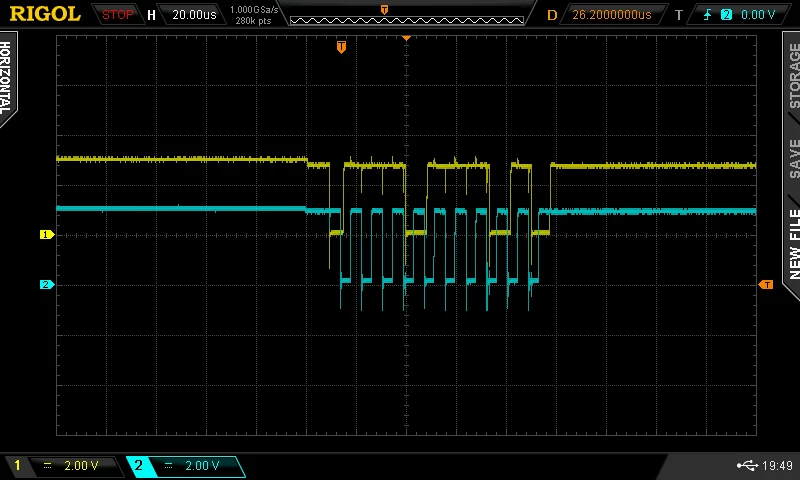Image resolution: width=800 pixels, height=480 pixels.
Task: Select the 26.2000000us delay value
Action: (612, 15)
